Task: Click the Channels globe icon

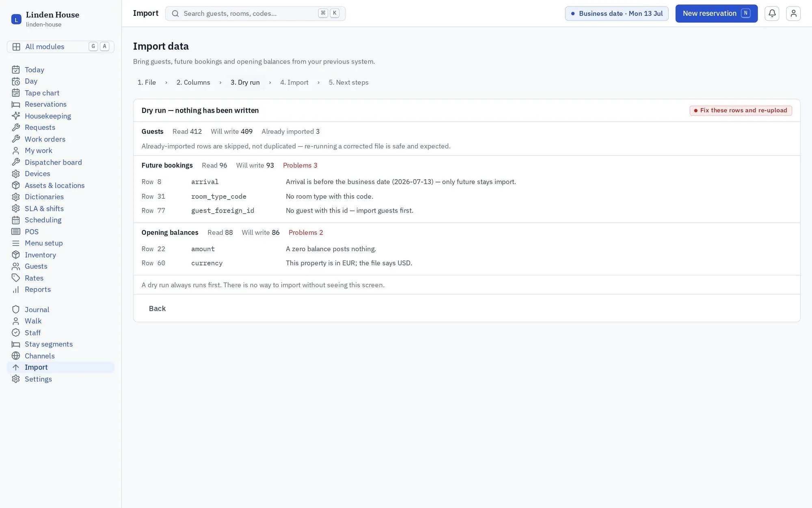Action: [x=16, y=356]
